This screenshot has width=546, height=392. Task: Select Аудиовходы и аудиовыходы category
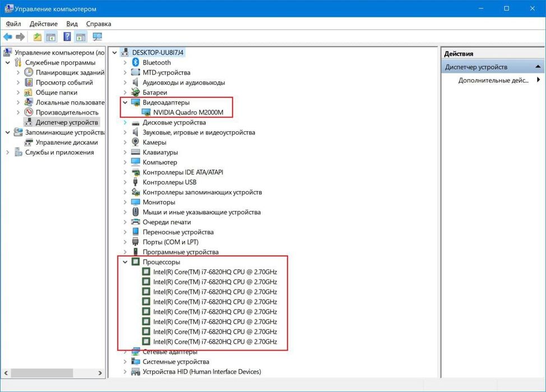184,82
